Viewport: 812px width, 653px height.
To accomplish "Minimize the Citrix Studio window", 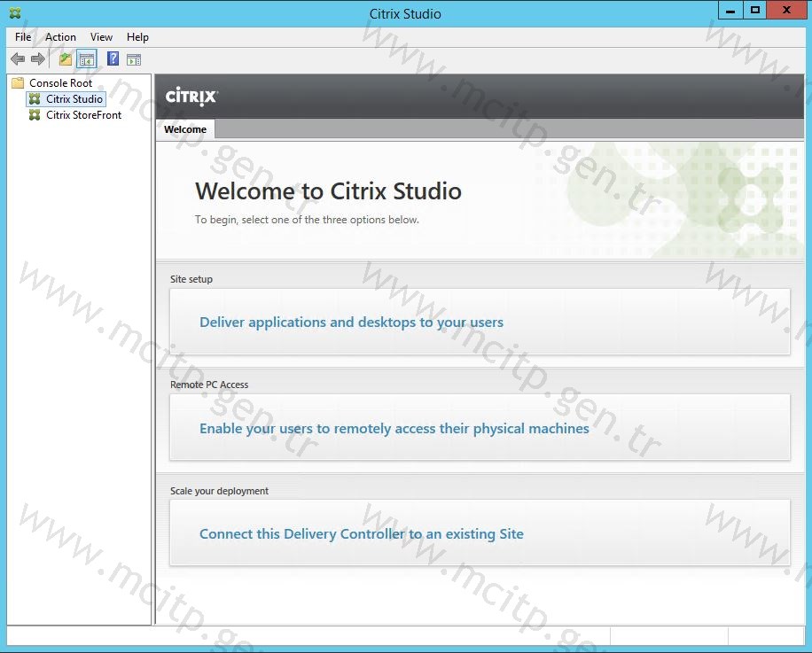I will click(730, 11).
